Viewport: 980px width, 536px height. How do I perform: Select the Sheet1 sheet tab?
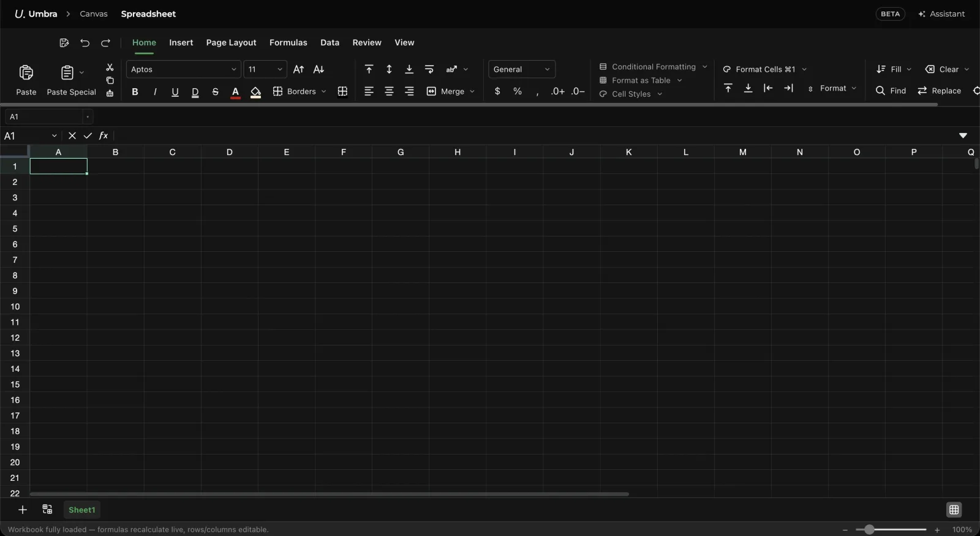click(82, 510)
